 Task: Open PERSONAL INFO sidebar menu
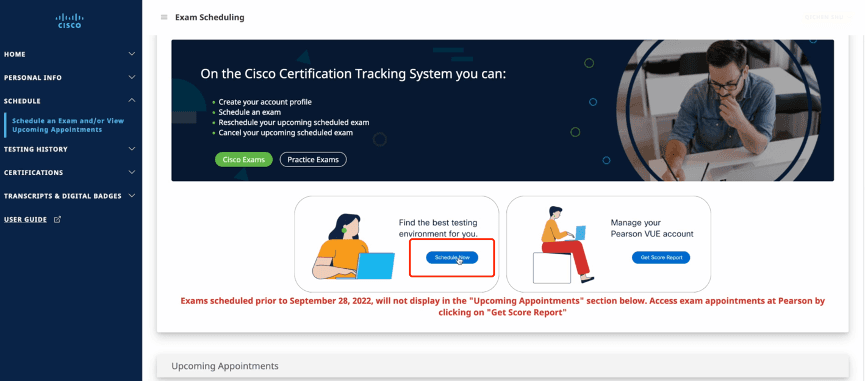[x=33, y=78]
